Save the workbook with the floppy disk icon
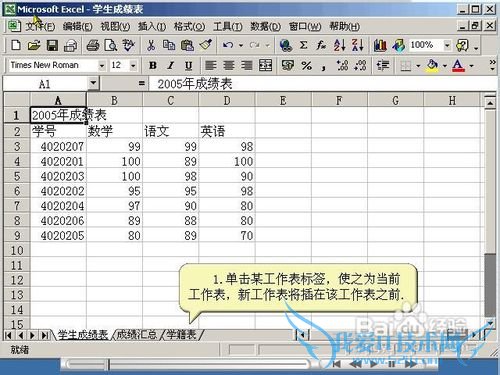This screenshot has width=500, height=375. click(52, 45)
